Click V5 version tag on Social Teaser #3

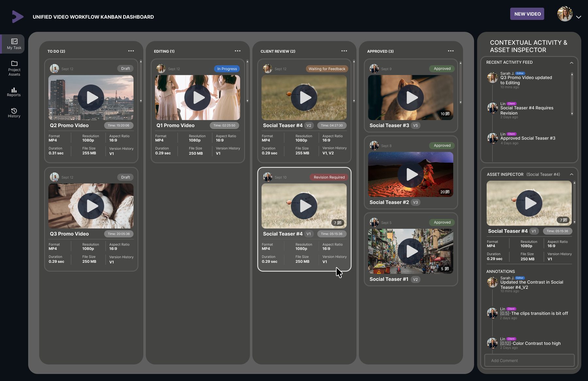415,125
